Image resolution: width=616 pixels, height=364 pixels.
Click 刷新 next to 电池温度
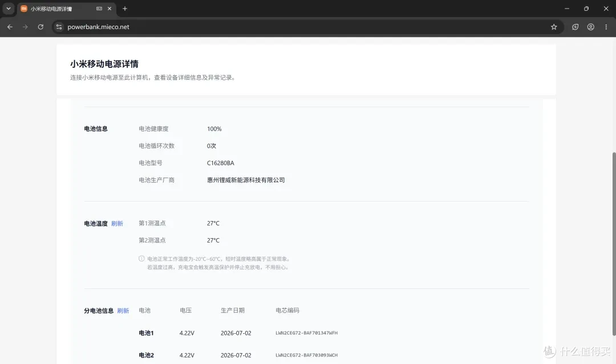(x=117, y=223)
